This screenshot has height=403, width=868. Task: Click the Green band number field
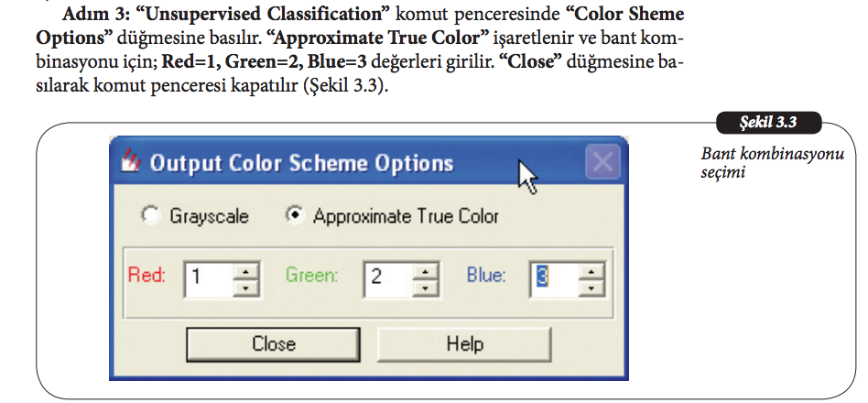385,277
